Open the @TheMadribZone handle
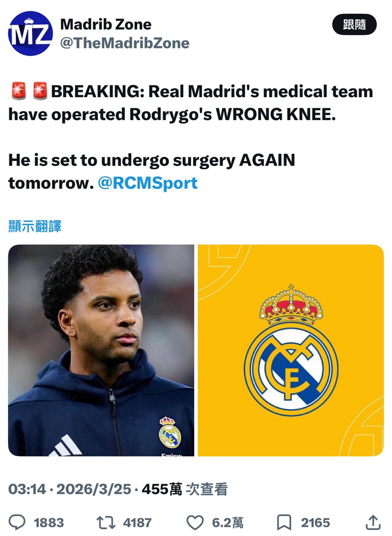Viewport: 392px width, 536px height. click(x=125, y=43)
